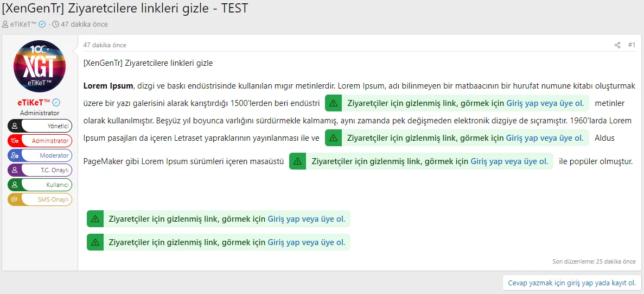
Task: Click the purple T.C. Onaylı badge icon
Action: 15,170
